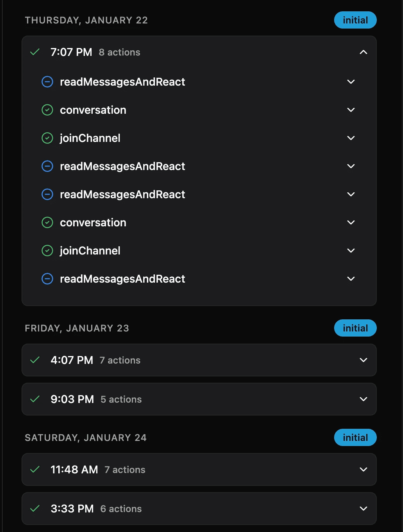This screenshot has width=403, height=532.
Task: Expand details for the first conversation action
Action: click(351, 110)
